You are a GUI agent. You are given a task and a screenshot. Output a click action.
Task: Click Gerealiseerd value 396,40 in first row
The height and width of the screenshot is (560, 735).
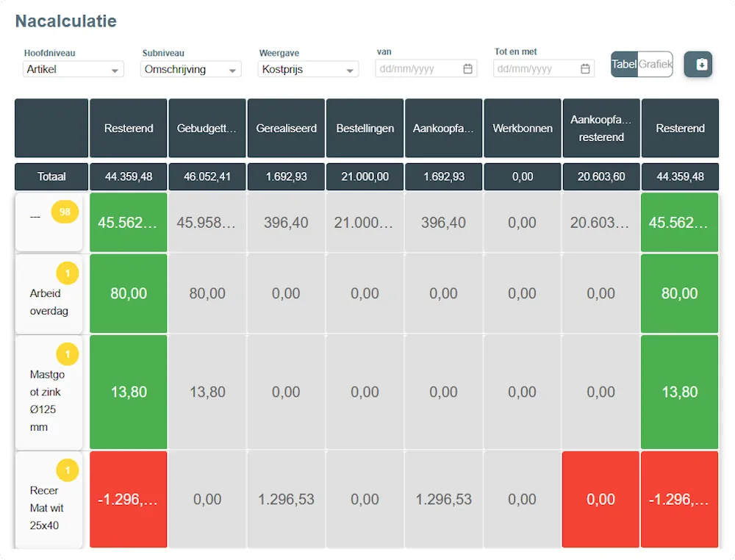pos(287,223)
